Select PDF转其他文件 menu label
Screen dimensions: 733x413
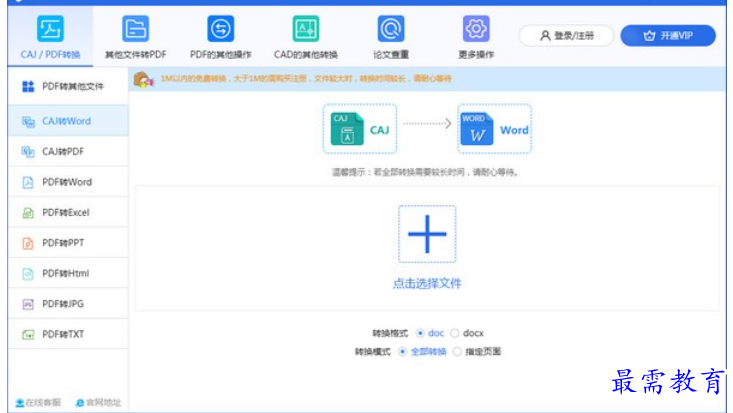click(x=73, y=86)
